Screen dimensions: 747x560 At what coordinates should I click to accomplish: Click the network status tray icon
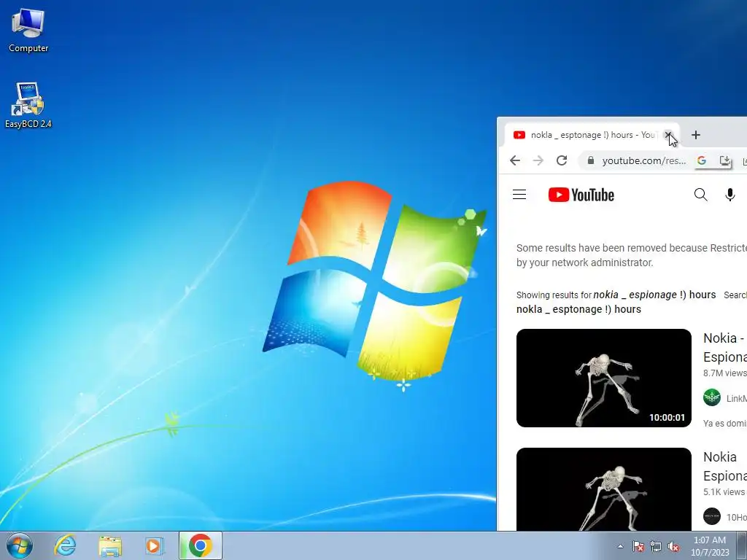656,546
